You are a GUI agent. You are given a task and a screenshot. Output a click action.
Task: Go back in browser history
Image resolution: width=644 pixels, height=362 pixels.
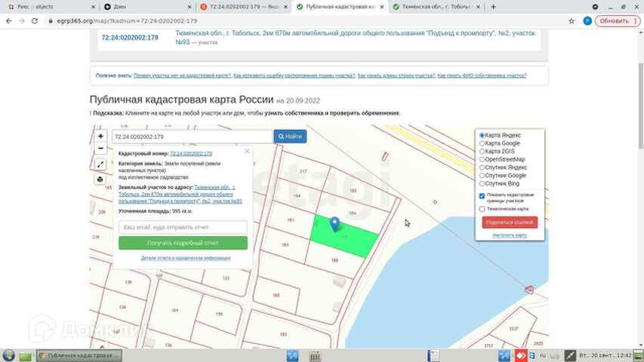8,21
